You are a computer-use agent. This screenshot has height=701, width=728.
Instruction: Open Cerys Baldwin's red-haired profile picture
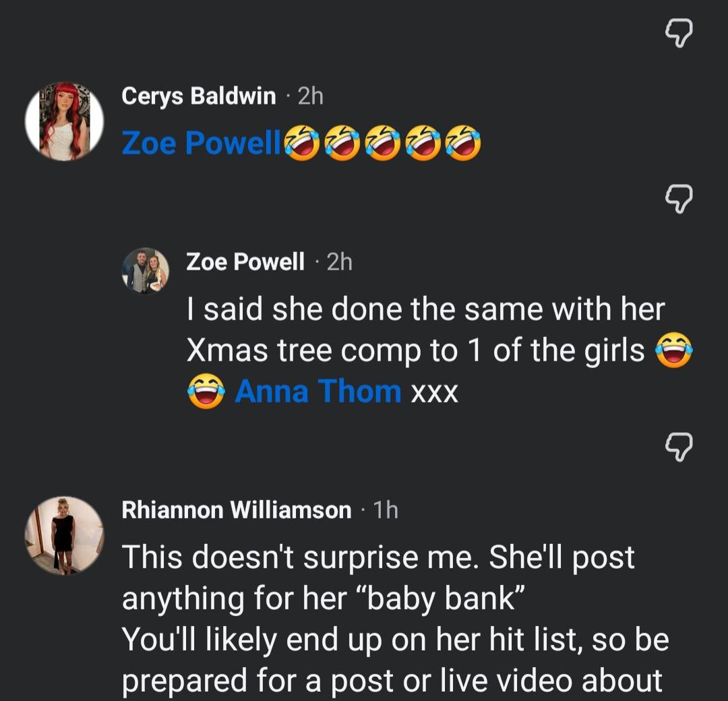64,121
